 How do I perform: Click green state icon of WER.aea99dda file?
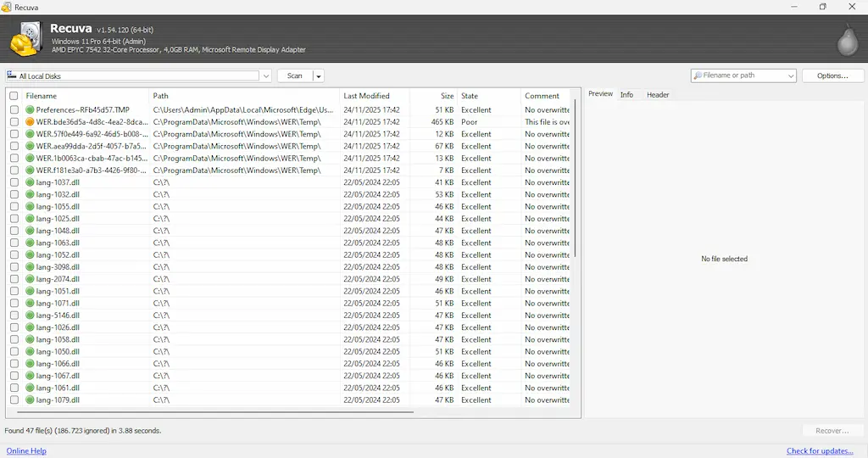(30, 146)
